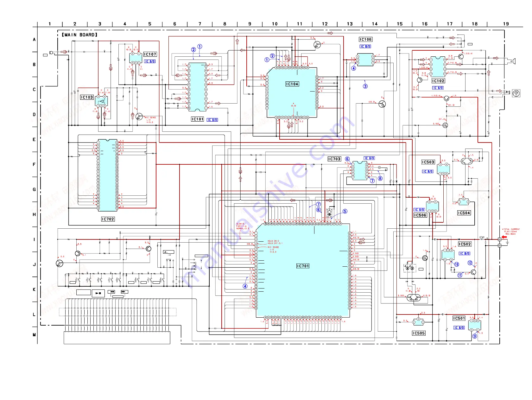
Task: Click the IC103 label
Action: click(x=87, y=97)
